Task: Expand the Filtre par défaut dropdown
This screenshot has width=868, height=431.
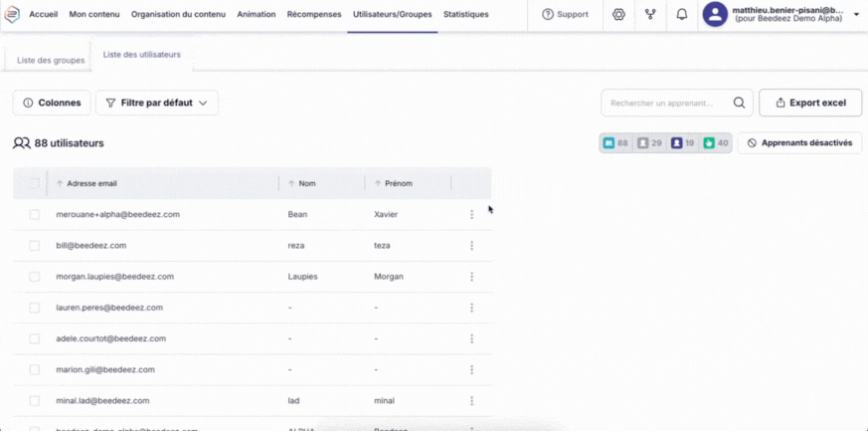Action: pos(156,103)
